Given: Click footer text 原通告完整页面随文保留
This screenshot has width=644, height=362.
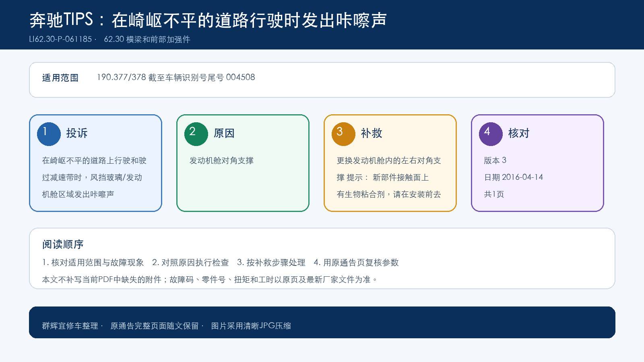Looking at the screenshot, I should [x=155, y=326].
